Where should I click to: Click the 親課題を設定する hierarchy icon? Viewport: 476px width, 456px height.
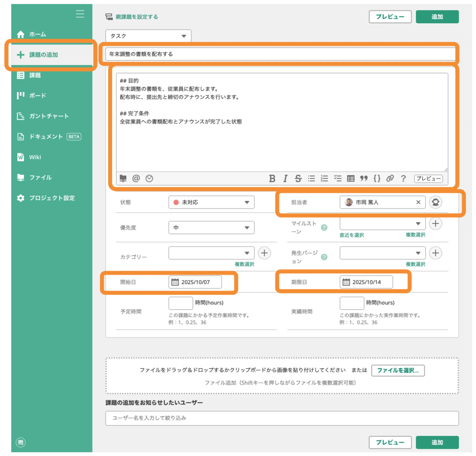(109, 16)
